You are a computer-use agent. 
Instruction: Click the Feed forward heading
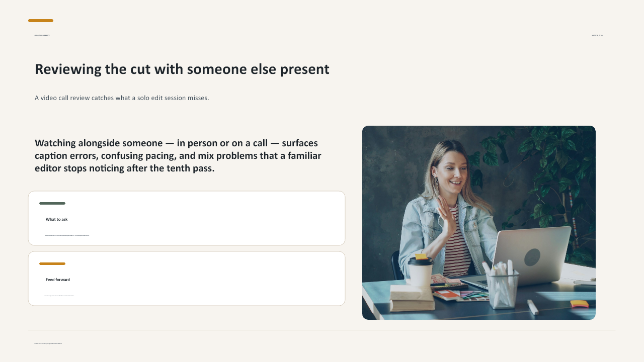click(58, 280)
